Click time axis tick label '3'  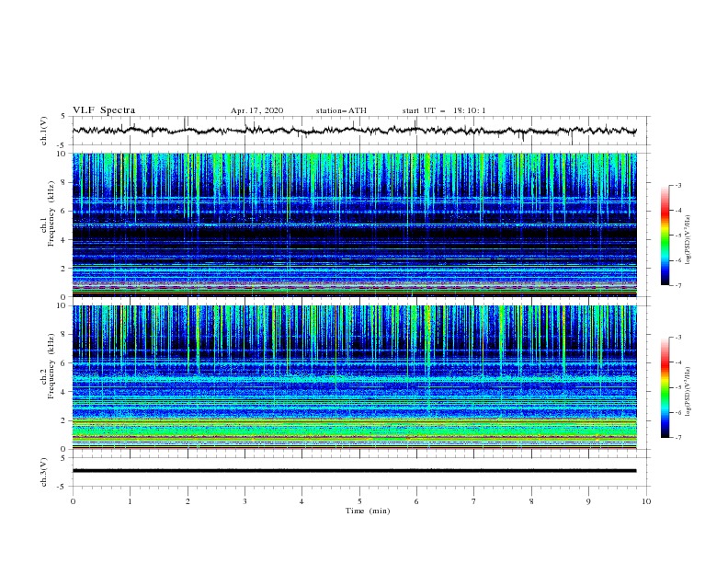245,501
